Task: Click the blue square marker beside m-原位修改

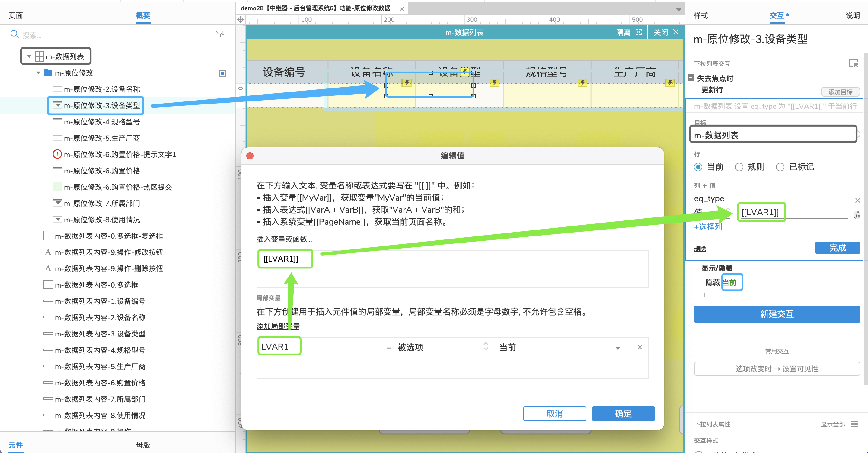Action: click(x=222, y=73)
